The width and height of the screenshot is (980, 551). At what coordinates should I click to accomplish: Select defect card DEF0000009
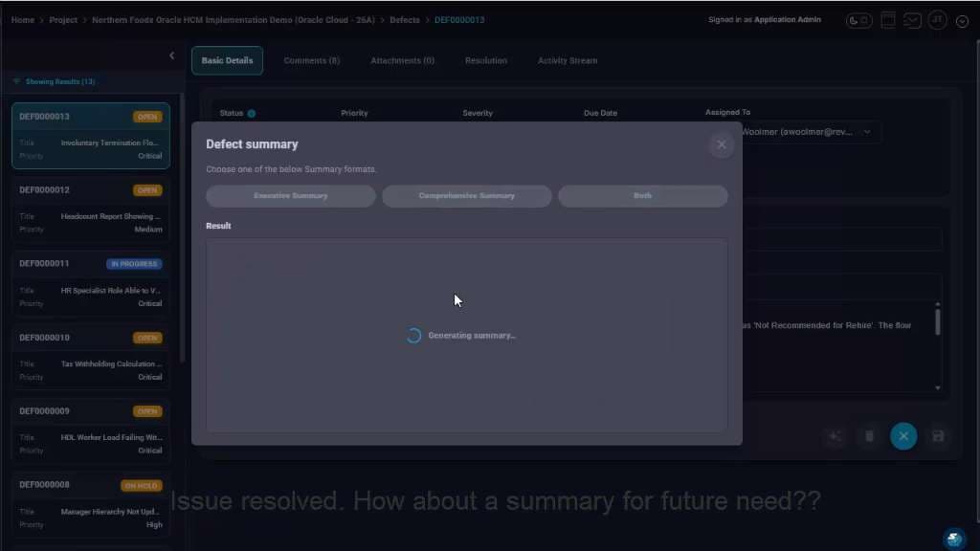(x=91, y=430)
